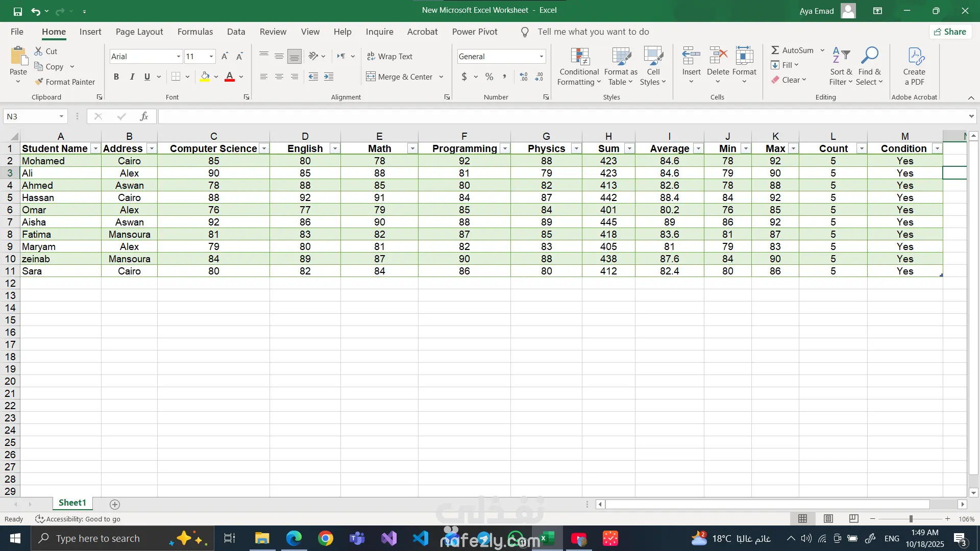980x551 pixels.
Task: Switch to the Page Layout tab
Action: coord(139,32)
